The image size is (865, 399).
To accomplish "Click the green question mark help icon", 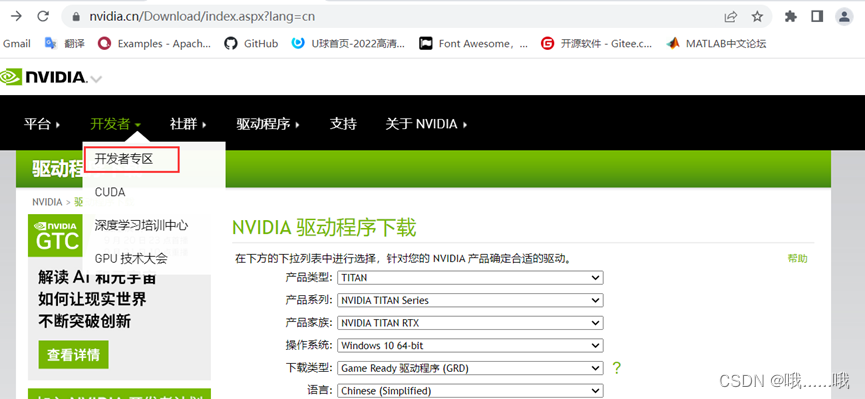I will pos(617,368).
